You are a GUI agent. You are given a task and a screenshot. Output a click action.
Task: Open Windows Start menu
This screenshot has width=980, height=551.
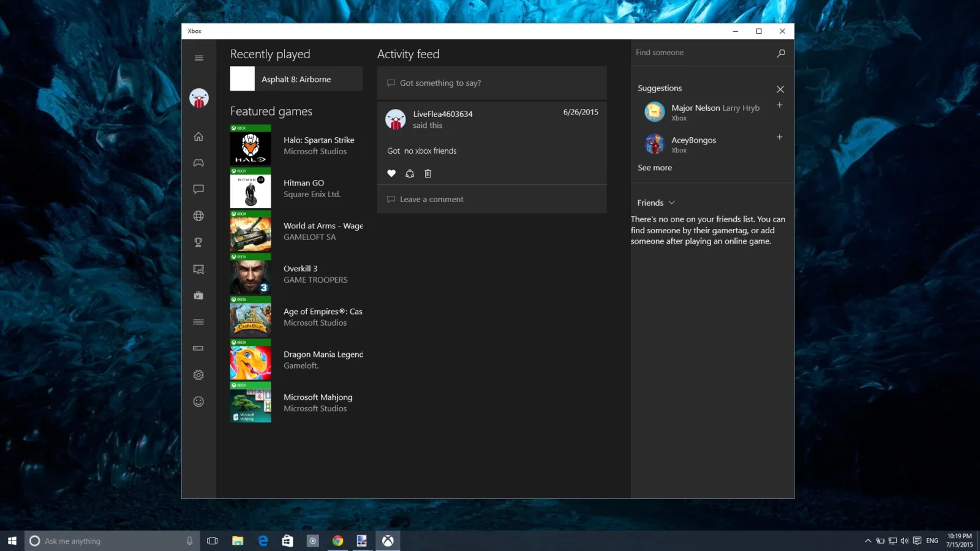click(x=12, y=541)
